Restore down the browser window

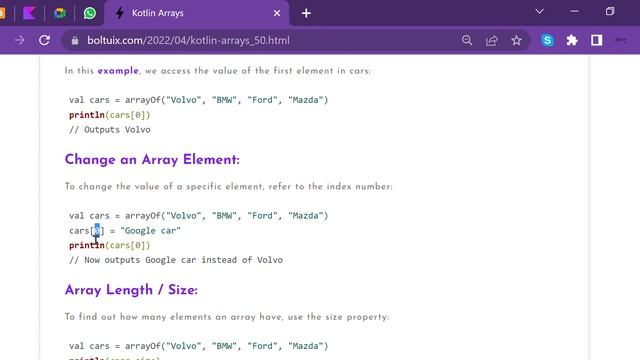pyautogui.click(x=610, y=11)
